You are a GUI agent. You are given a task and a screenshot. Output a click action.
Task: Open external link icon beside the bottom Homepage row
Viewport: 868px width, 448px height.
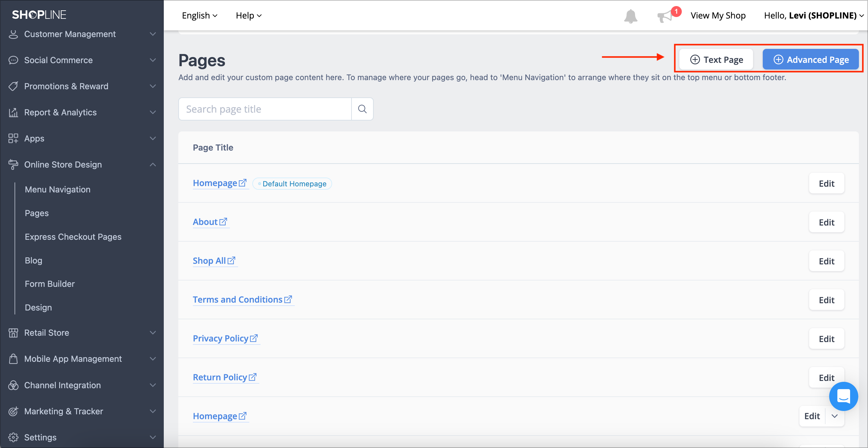(243, 416)
